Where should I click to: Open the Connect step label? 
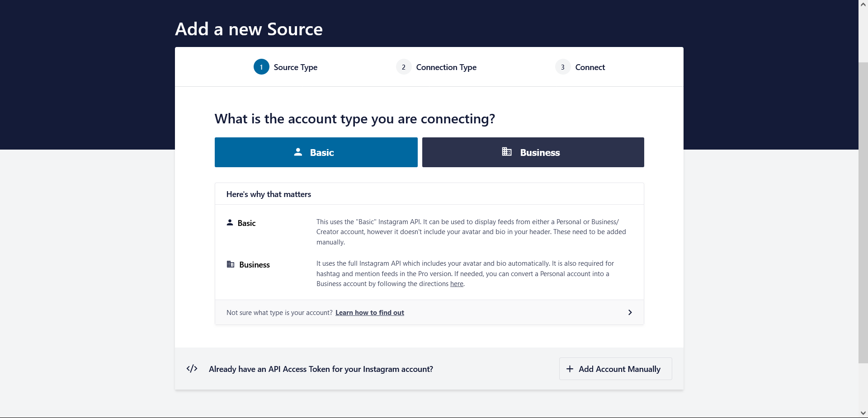tap(590, 67)
